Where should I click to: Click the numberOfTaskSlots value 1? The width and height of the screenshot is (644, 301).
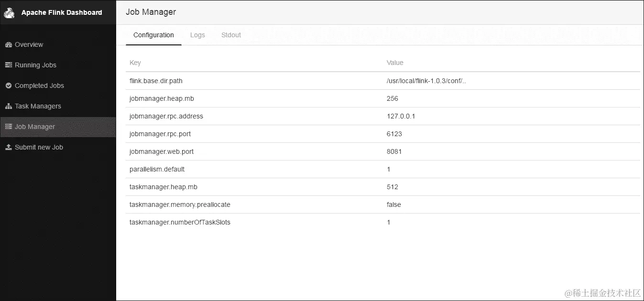tap(389, 222)
